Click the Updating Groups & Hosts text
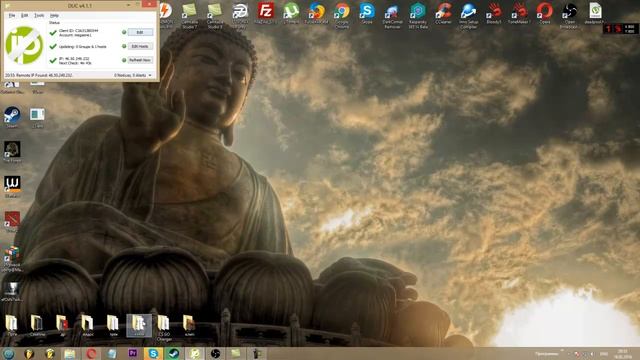Screen dimensions: 640x360 tap(82, 47)
